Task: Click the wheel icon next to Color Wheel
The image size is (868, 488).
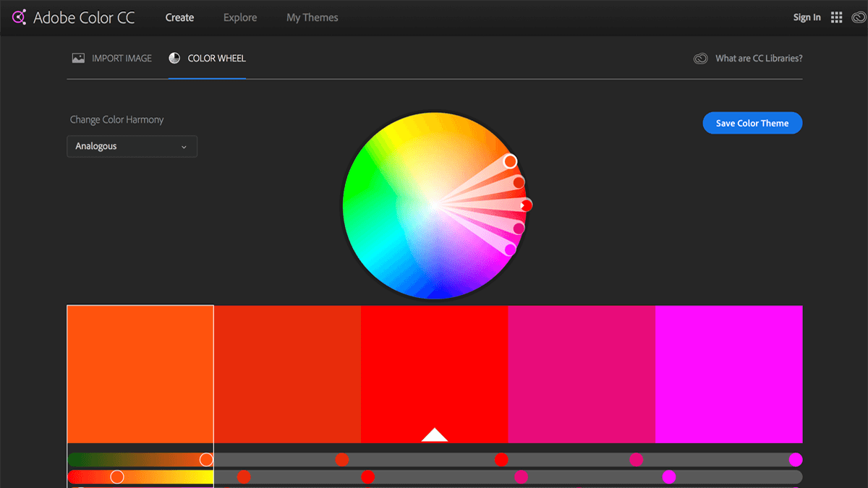Action: click(174, 58)
